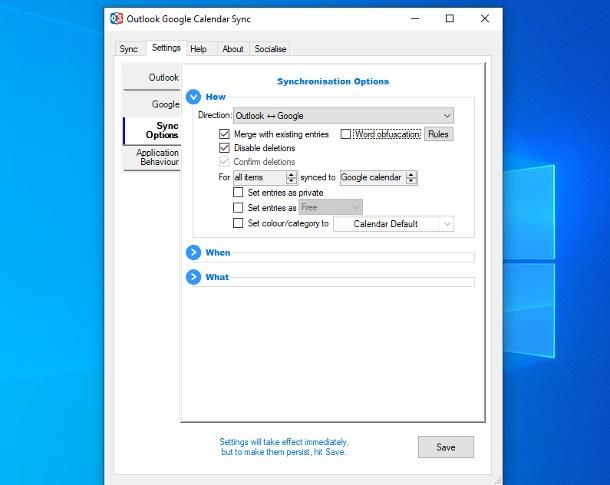Image resolution: width=610 pixels, height=485 pixels.
Task: Open the Google side tab
Action: point(152,104)
